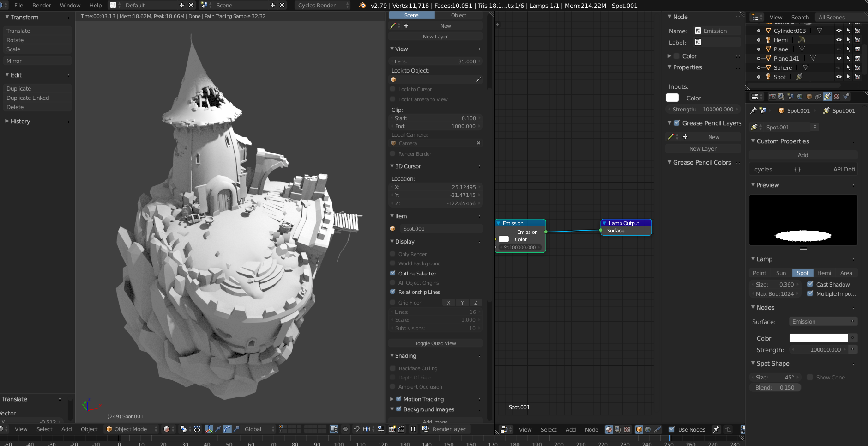The height and width of the screenshot is (446, 868).
Task: Expand the History panel
Action: 20,121
